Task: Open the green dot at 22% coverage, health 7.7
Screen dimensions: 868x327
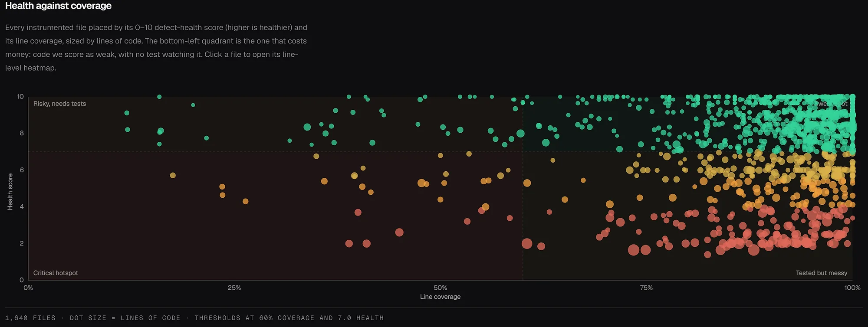Action: [207, 138]
